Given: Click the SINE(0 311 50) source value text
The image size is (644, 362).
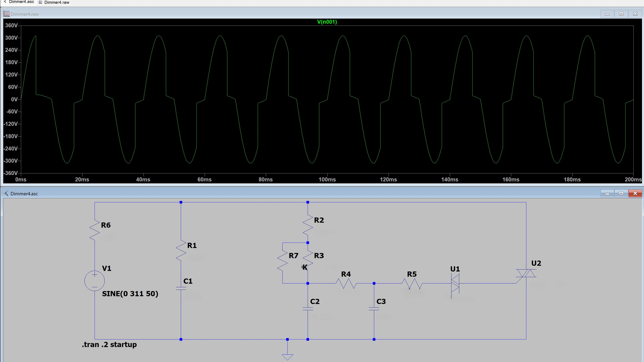Looking at the screenshot, I should pos(130,294).
